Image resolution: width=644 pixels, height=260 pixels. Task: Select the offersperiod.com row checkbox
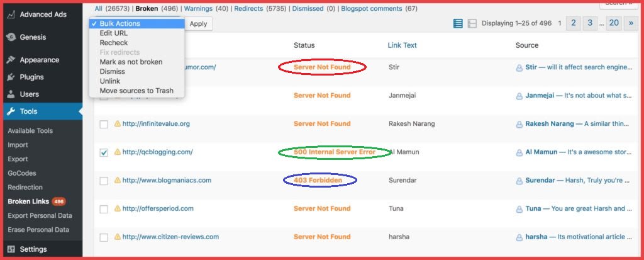[x=104, y=209]
